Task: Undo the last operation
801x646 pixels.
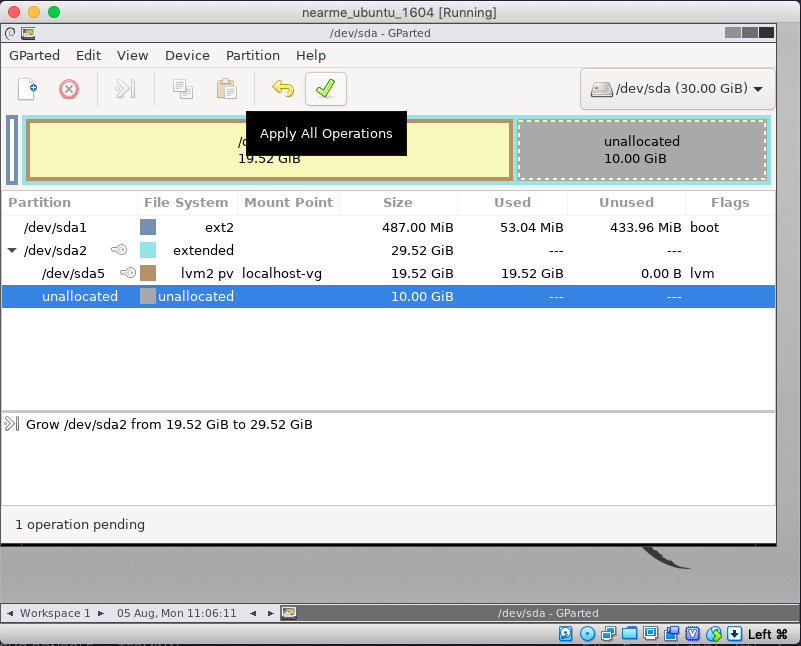Action: [283, 89]
